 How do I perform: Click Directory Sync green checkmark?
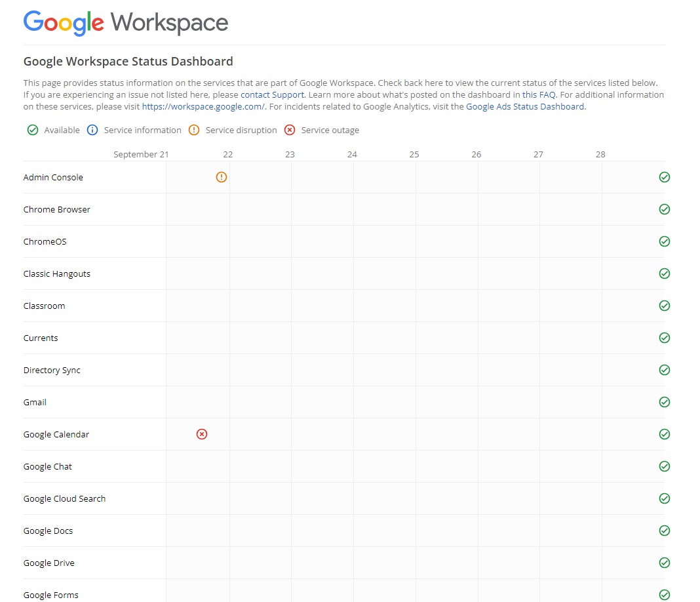point(665,371)
